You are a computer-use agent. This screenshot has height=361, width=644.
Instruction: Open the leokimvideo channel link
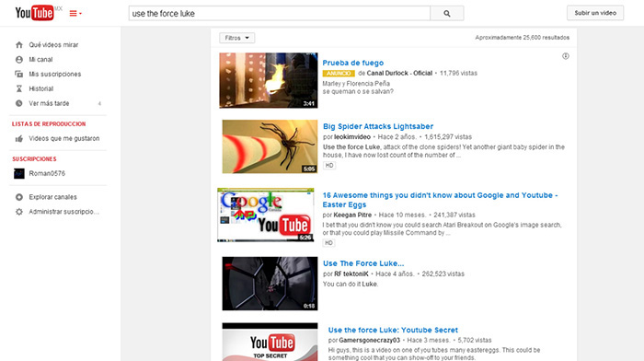[352, 137]
